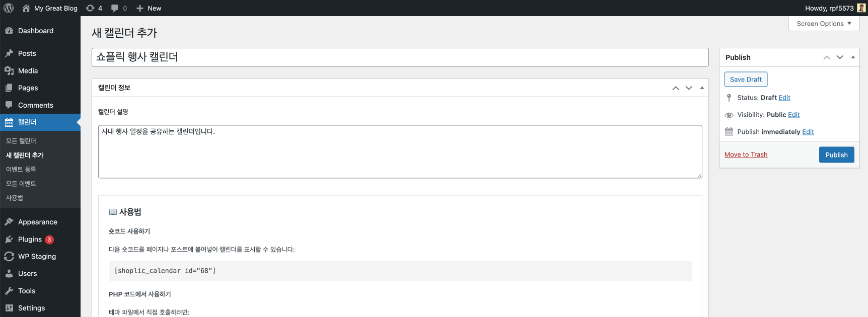The image size is (868, 317).
Task: Open Dashboard from the sidebar
Action: coord(35,31)
